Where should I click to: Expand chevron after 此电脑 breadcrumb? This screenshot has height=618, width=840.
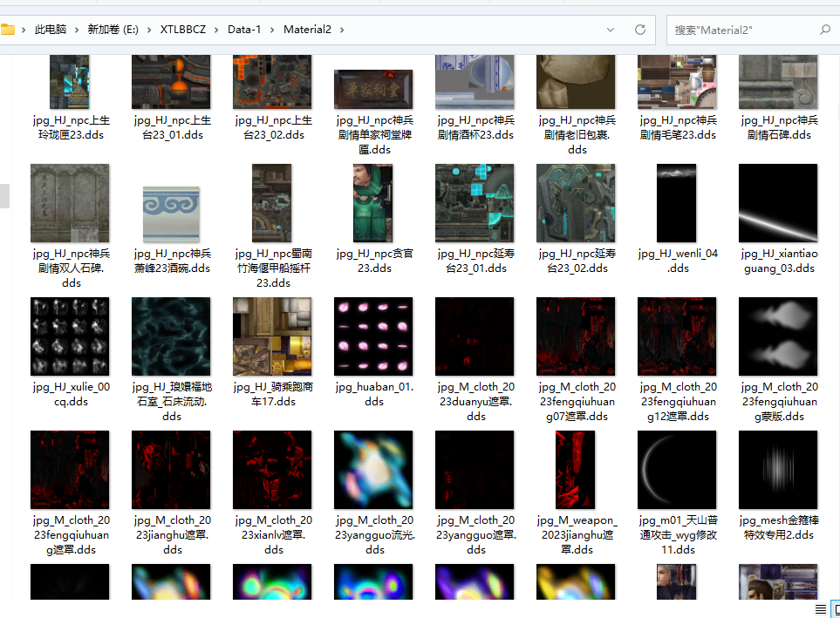(x=77, y=30)
